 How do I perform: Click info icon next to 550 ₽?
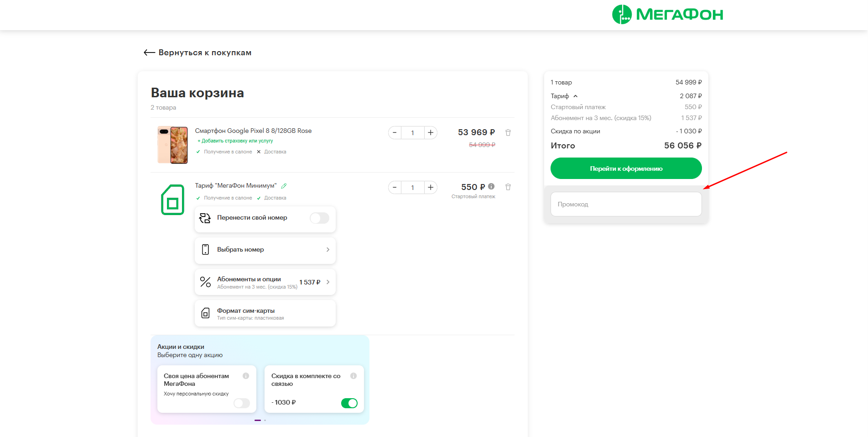click(x=491, y=186)
